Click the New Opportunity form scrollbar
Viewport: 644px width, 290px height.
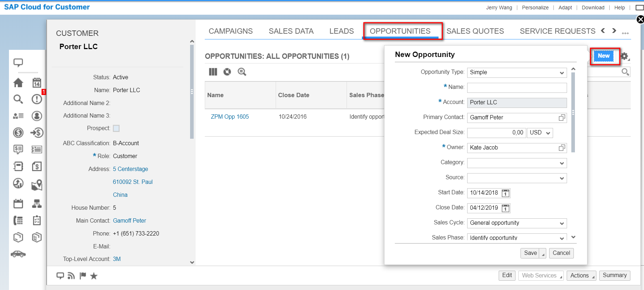click(x=573, y=113)
